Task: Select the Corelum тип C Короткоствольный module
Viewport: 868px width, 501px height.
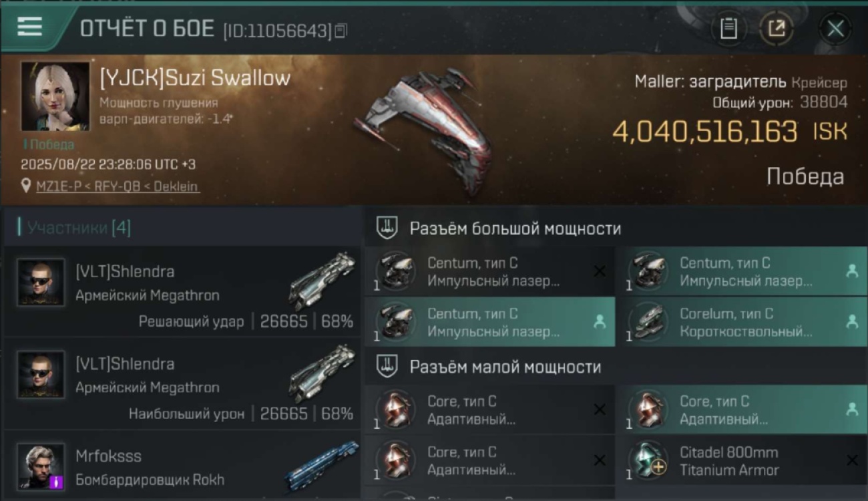Action: (x=741, y=322)
